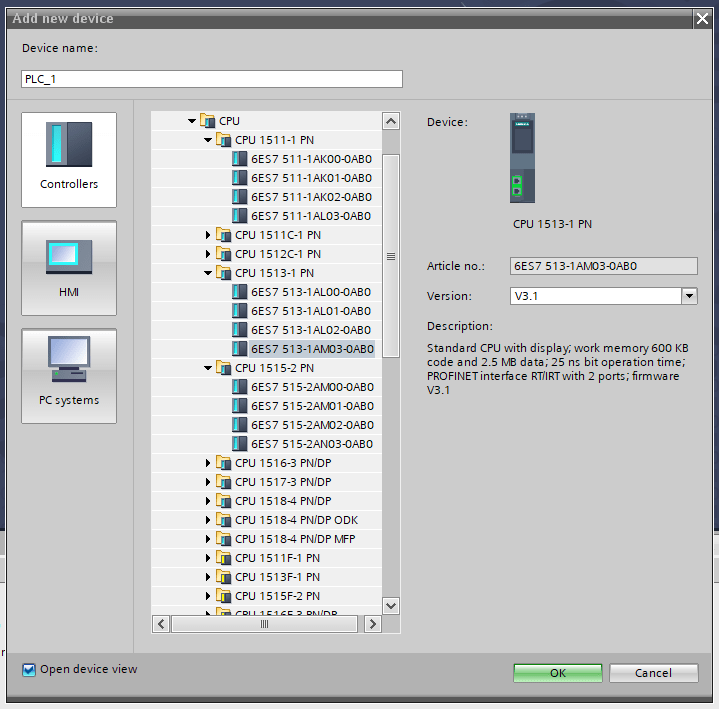Select the Controllers device category icon

[69, 146]
